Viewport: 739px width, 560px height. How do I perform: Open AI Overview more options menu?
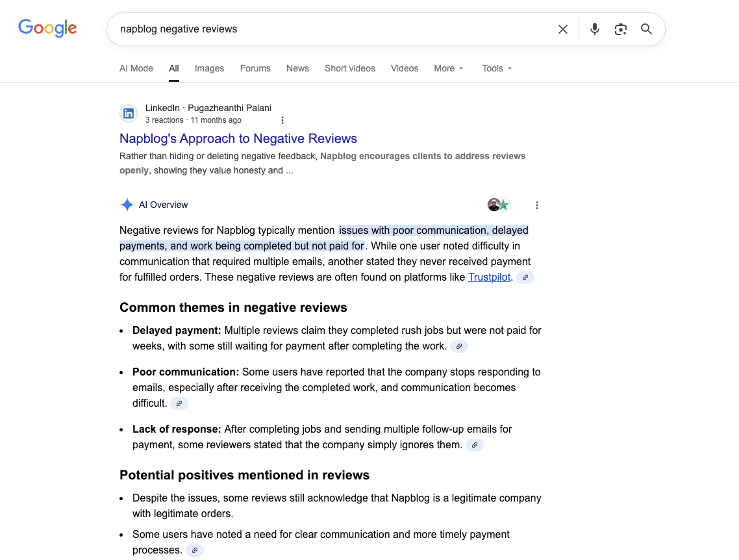pyautogui.click(x=536, y=205)
